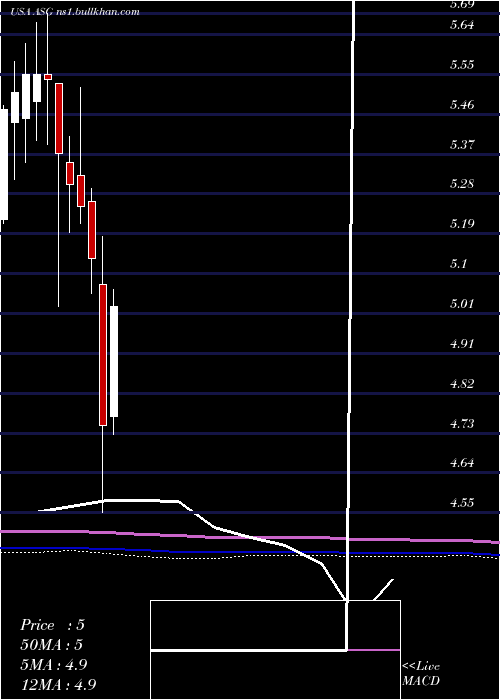The image size is (500, 700).
Task: Click the 4.91 price axis label
Action: [462, 343]
